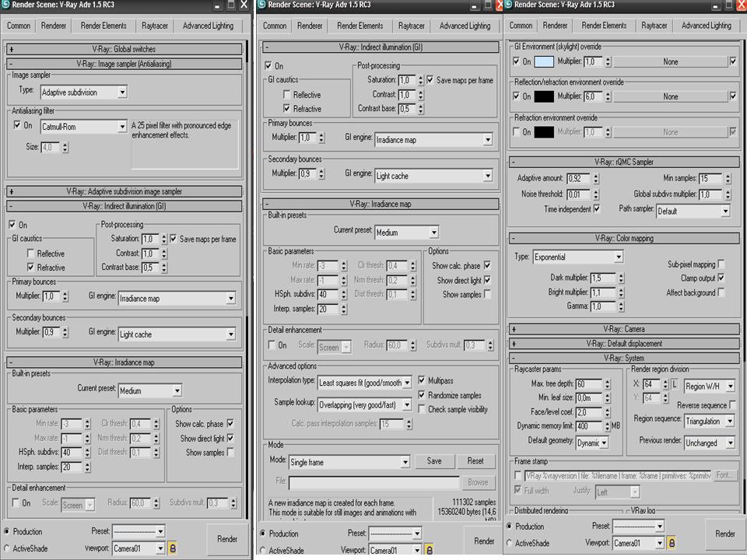Toggle Save maps per frame in middle window

pos(430,80)
